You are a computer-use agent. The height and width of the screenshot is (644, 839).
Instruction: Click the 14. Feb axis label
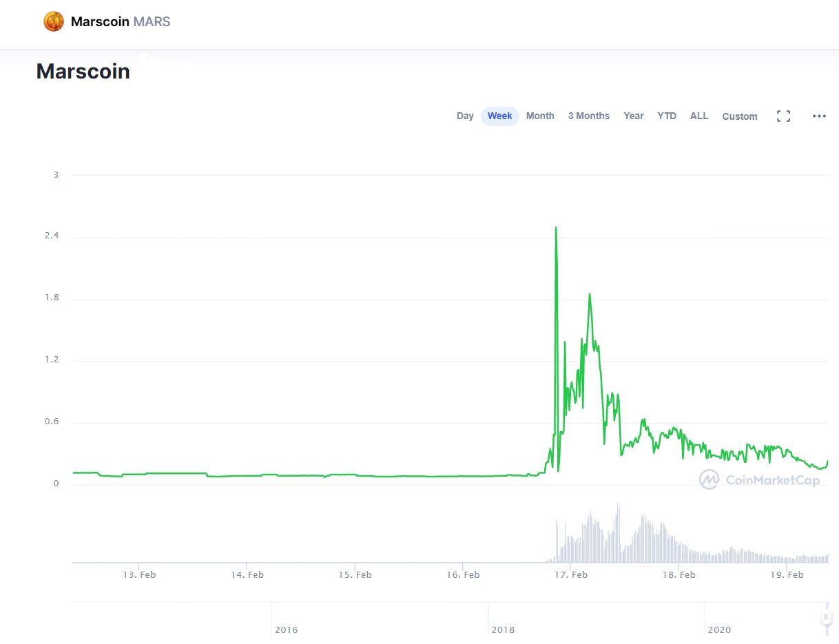tap(247, 574)
